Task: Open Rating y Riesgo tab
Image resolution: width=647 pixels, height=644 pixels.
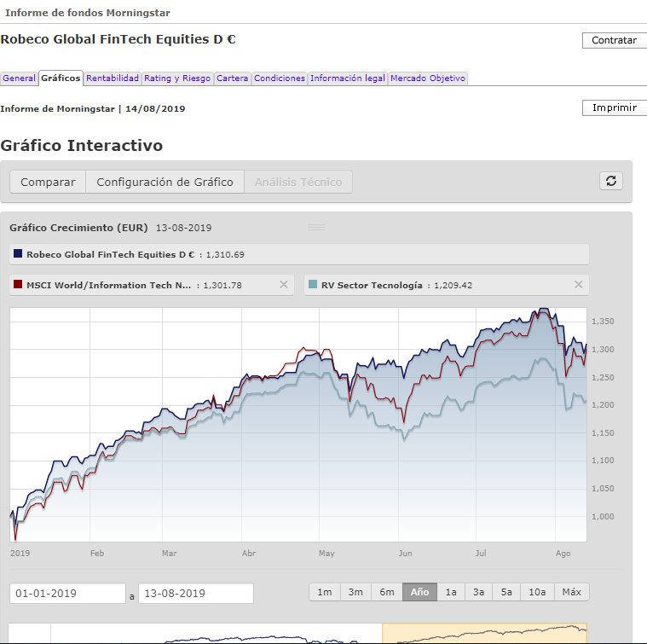Action: coord(177,78)
